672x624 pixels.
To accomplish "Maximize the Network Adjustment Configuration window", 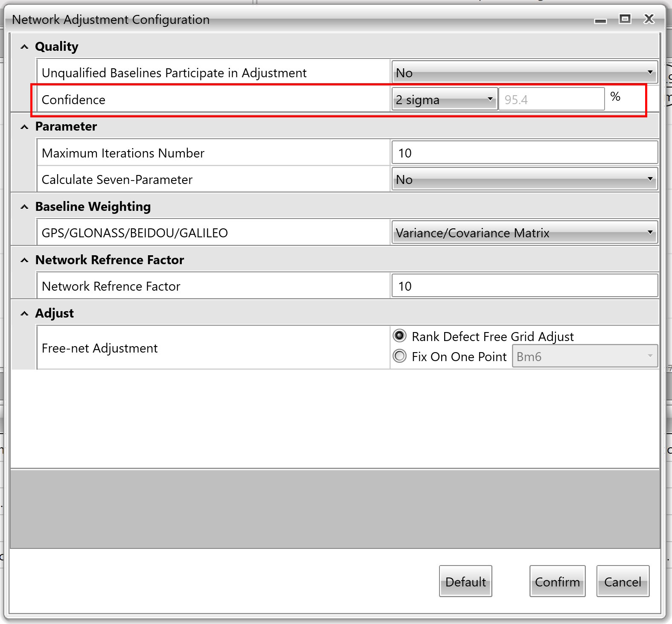I will [625, 19].
